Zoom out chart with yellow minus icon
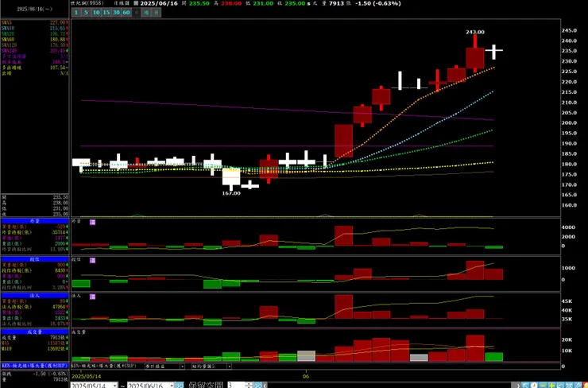The image size is (588, 388). 543,385
